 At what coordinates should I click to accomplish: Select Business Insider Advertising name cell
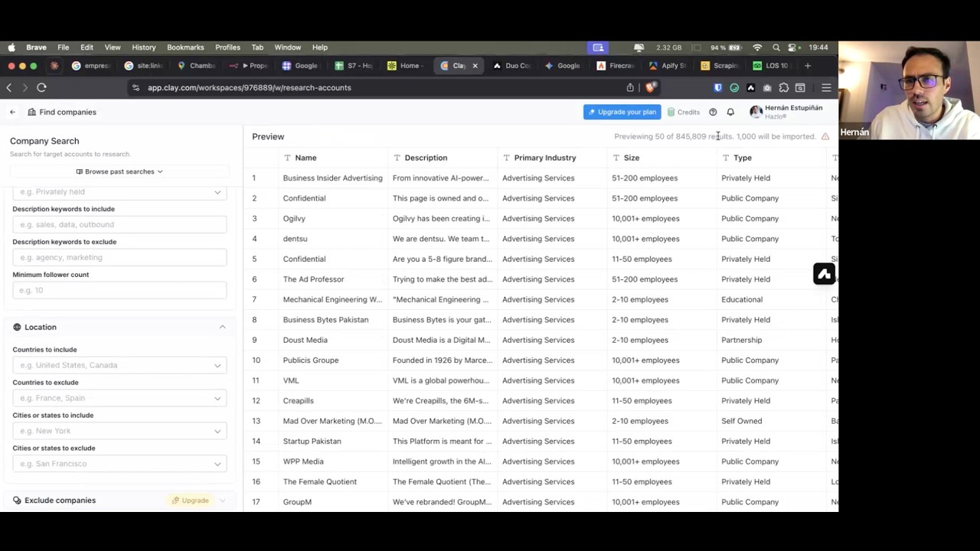332,178
